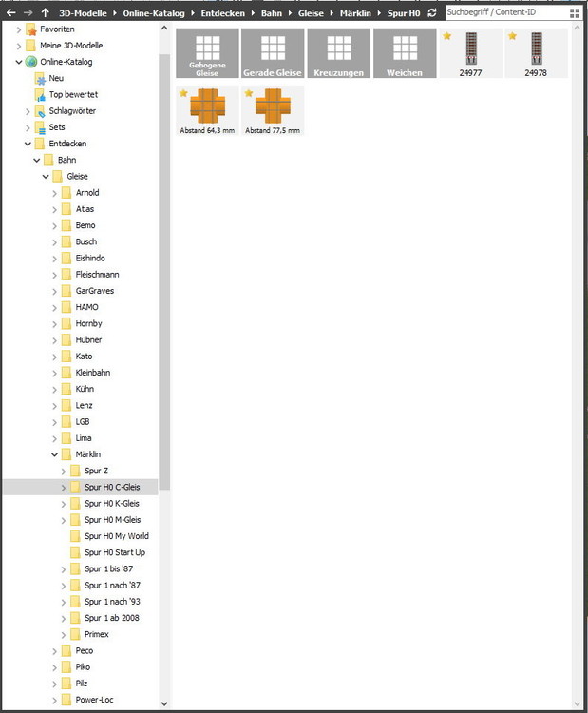The width and height of the screenshot is (588, 713).
Task: Click Entdecken in the breadcrumb path
Action: click(222, 13)
